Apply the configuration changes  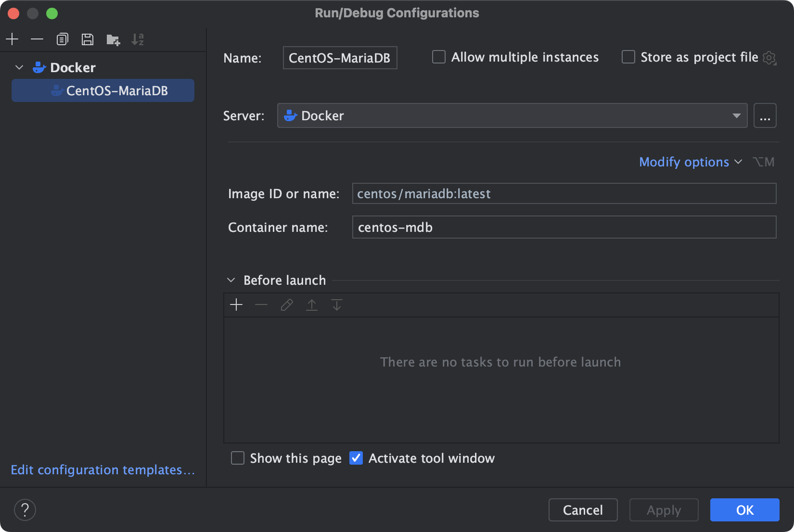tap(664, 509)
